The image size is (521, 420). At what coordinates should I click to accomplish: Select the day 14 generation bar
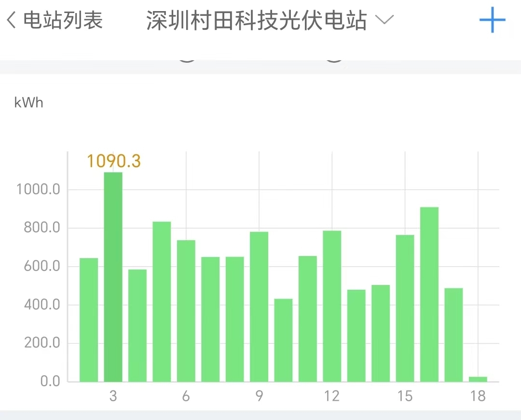tap(381, 333)
